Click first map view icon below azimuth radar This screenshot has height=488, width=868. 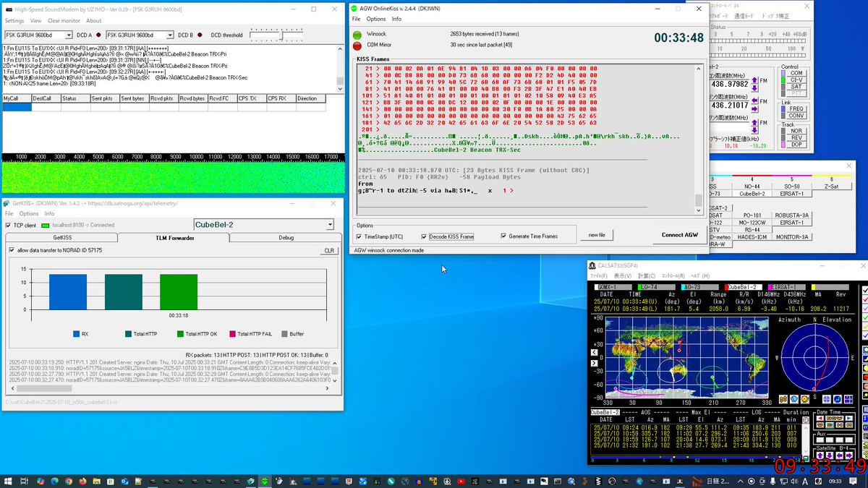click(783, 399)
